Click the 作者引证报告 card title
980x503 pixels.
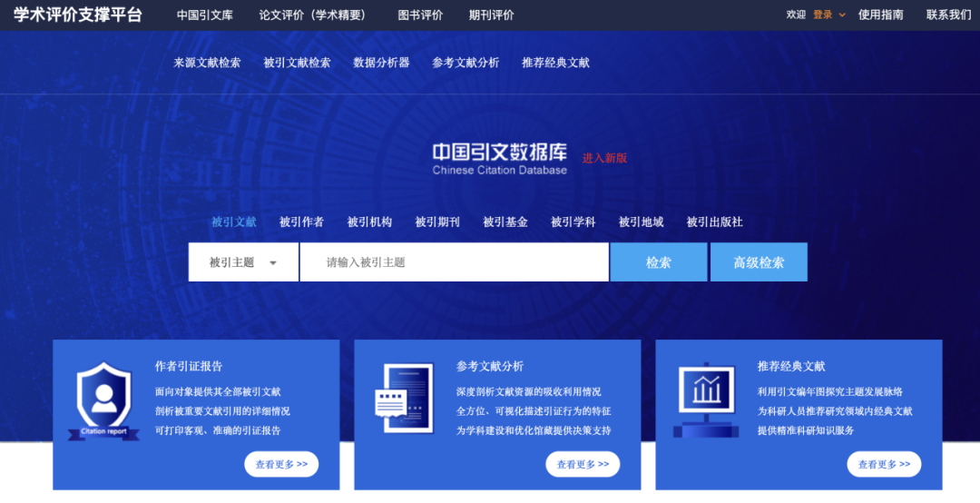point(189,367)
